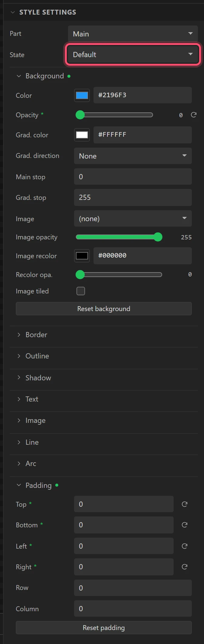This screenshot has height=644, width=204.
Task: Click the reset icon next to Top padding
Action: point(184,504)
